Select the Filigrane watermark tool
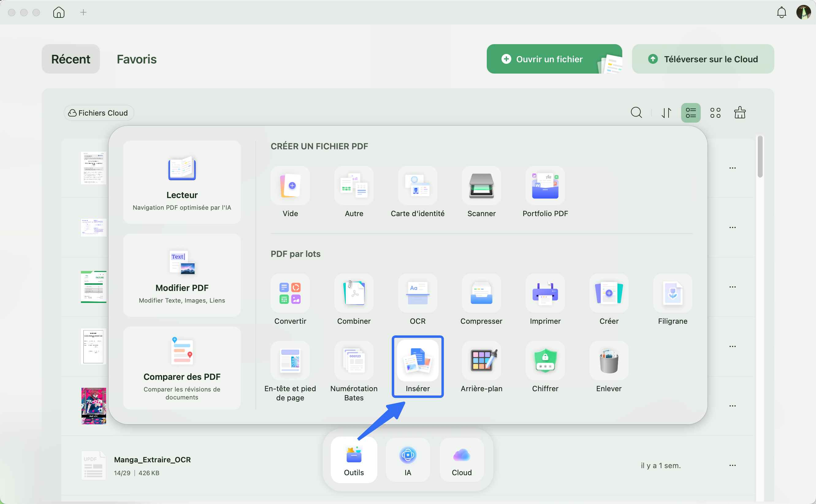 673,293
